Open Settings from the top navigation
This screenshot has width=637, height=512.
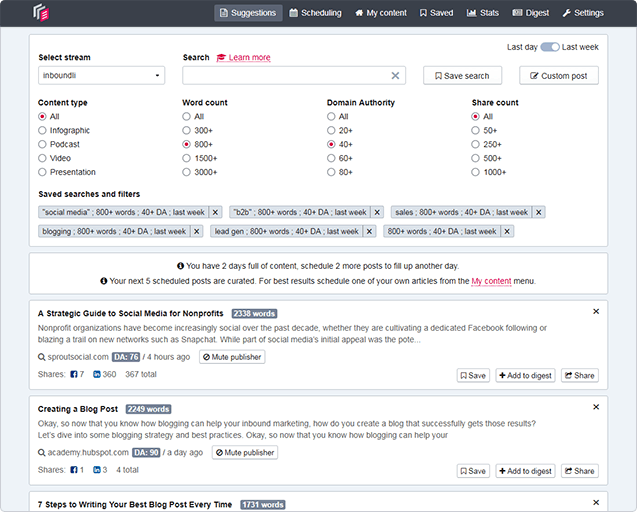tap(583, 13)
